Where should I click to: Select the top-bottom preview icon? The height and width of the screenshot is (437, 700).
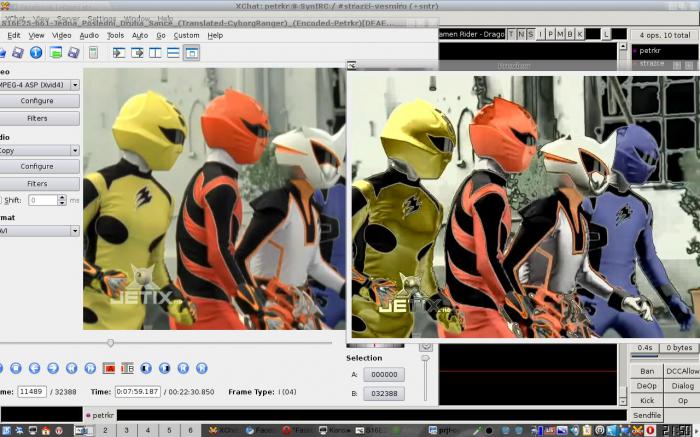(173, 53)
